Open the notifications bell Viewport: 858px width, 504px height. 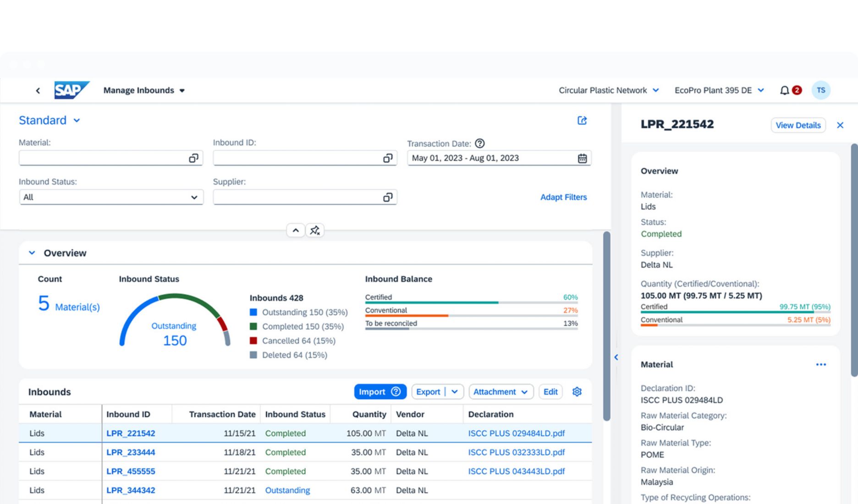784,91
